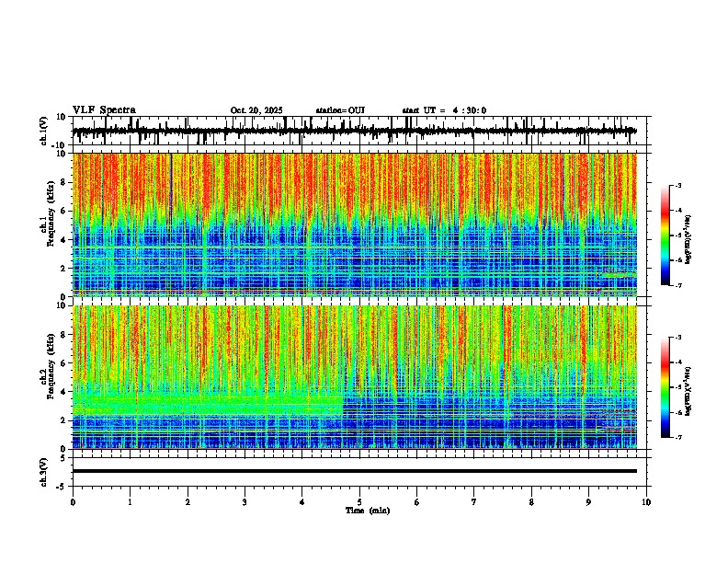
Task: Click the ch.1 spectrogram plot area
Action: (355, 224)
